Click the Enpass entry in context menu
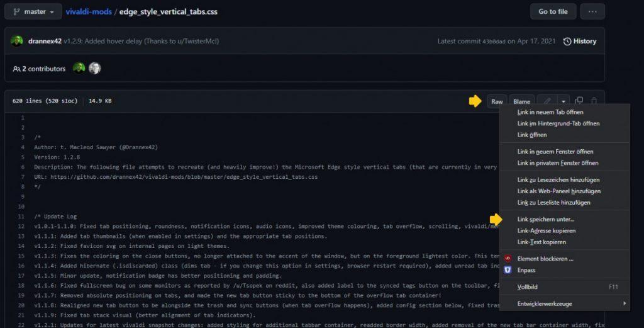This screenshot has height=328, width=644. pyautogui.click(x=526, y=270)
